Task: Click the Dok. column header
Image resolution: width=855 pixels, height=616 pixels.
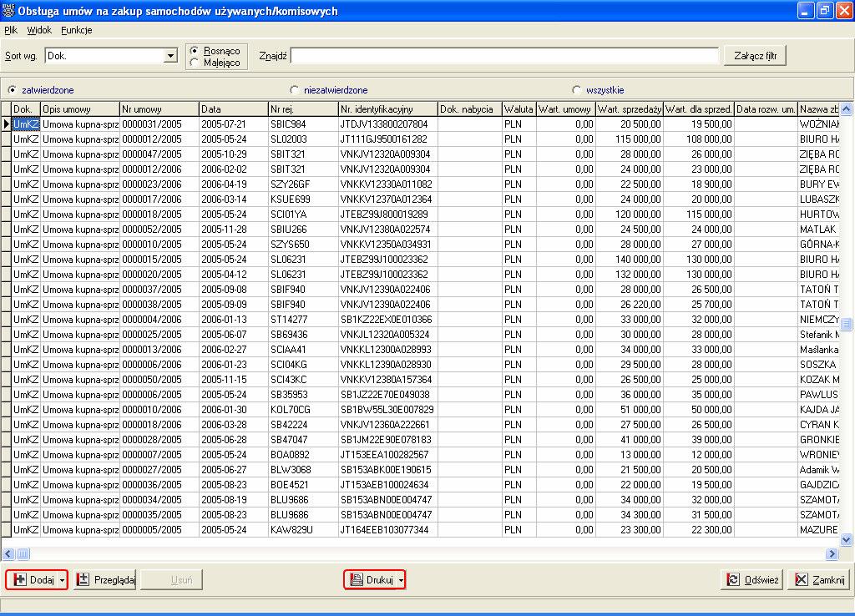Action: [x=26, y=109]
